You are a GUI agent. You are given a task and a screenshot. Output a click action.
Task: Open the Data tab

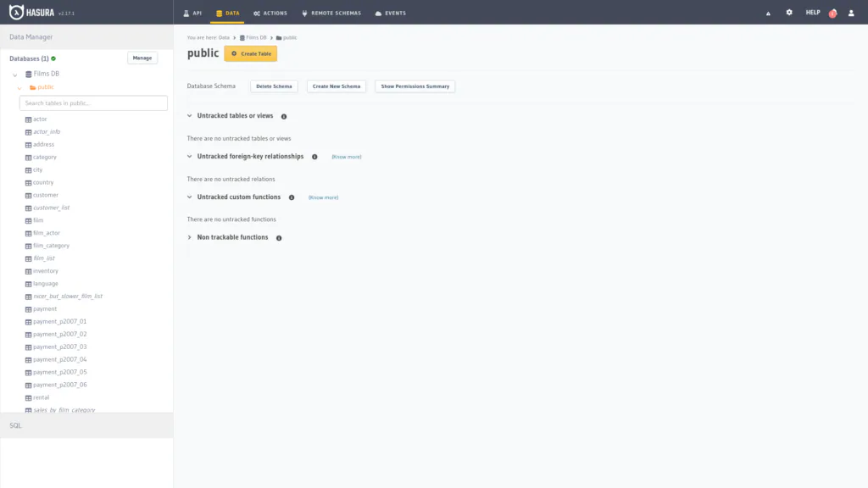tap(227, 13)
